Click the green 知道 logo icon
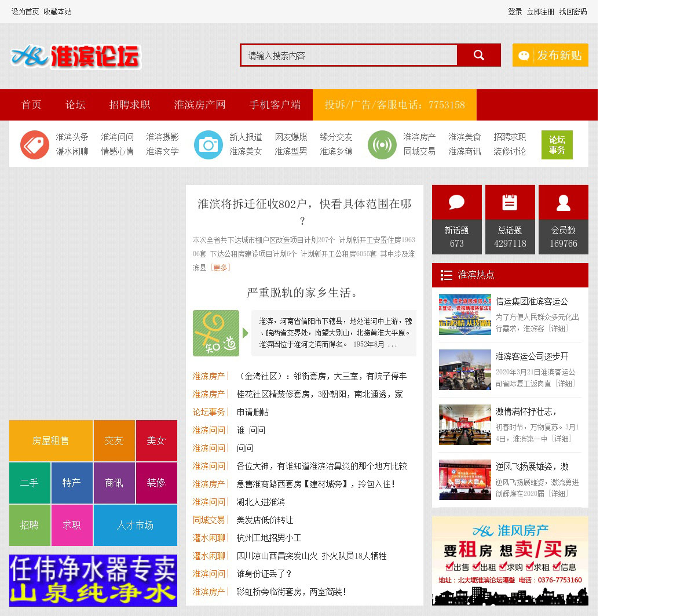Viewport: 695px width, 616px height. point(216,333)
